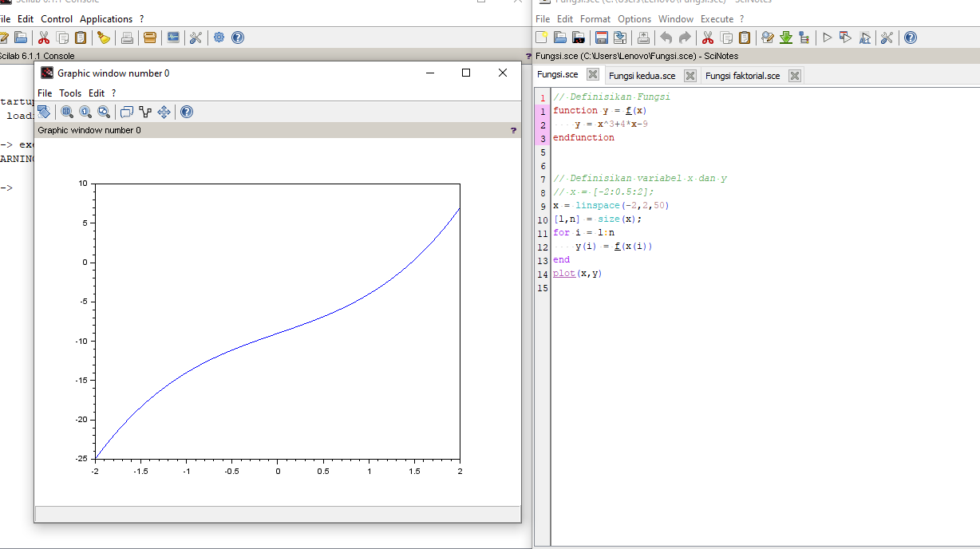Select the Fungsi.sce tab

pyautogui.click(x=558, y=74)
